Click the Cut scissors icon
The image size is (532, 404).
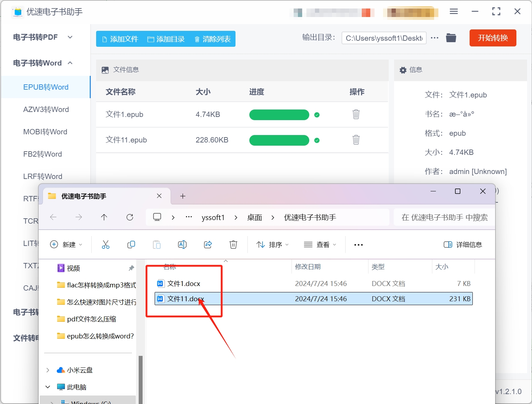click(x=106, y=245)
